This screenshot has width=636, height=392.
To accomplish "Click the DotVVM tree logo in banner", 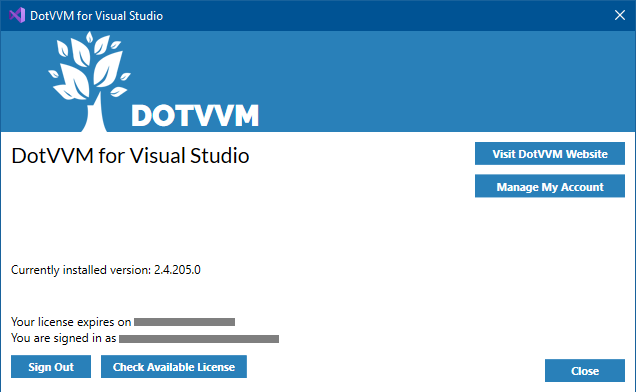I will (x=90, y=81).
